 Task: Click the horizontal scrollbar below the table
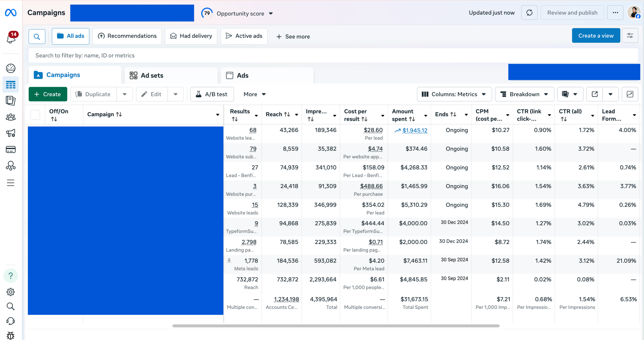pos(336,326)
